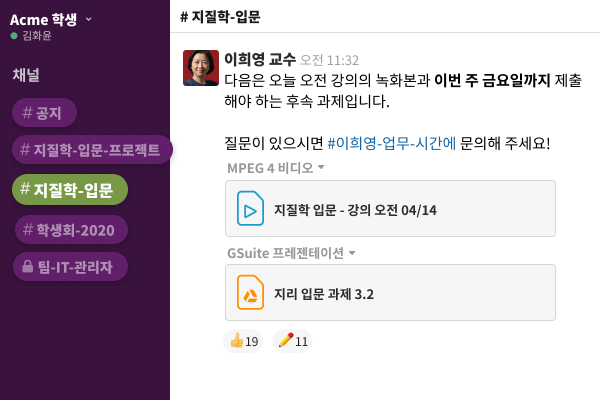Click the GSuite presentation file icon

pos(250,293)
